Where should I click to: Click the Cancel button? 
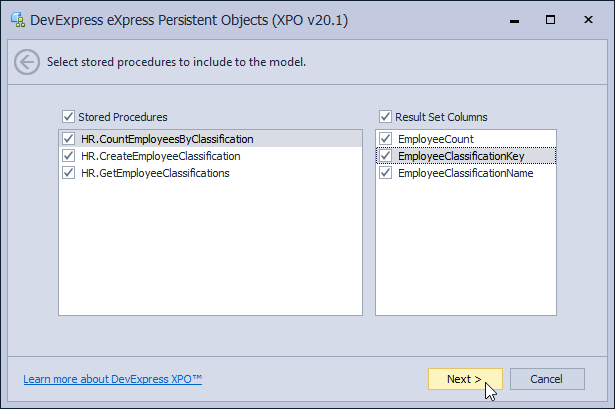pyautogui.click(x=547, y=379)
